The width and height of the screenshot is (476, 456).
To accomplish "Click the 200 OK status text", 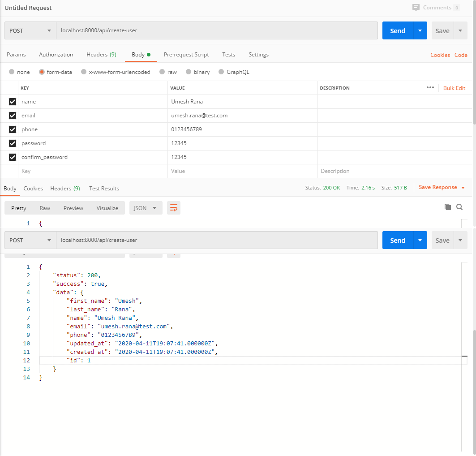I will coord(331,188).
